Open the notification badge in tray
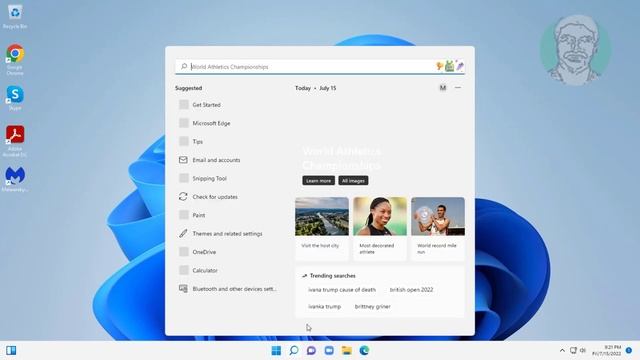This screenshot has width=640, height=360. point(629,350)
